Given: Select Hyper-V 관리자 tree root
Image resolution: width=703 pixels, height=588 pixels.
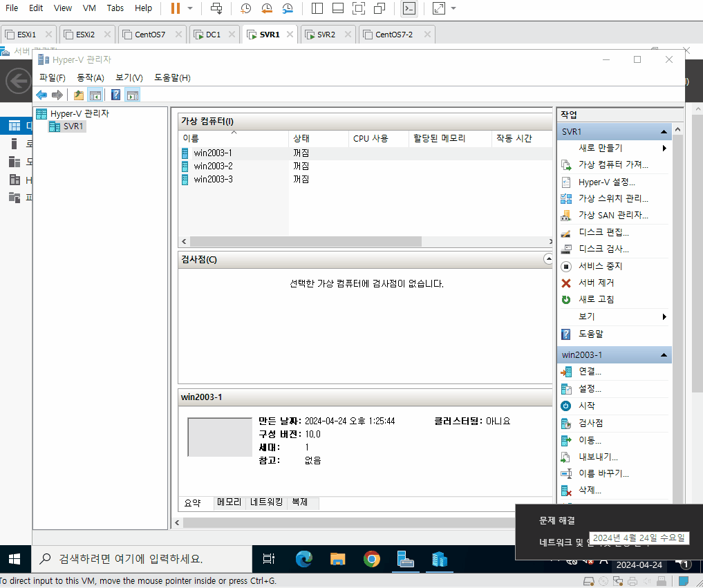Looking at the screenshot, I should (73, 114).
